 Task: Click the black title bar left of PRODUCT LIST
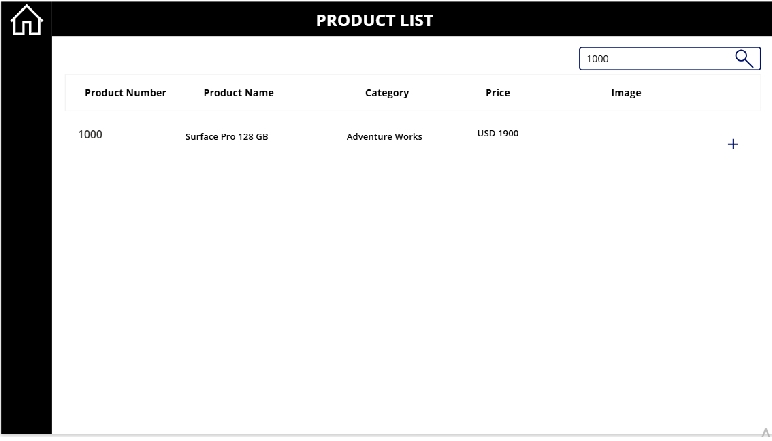pos(182,19)
